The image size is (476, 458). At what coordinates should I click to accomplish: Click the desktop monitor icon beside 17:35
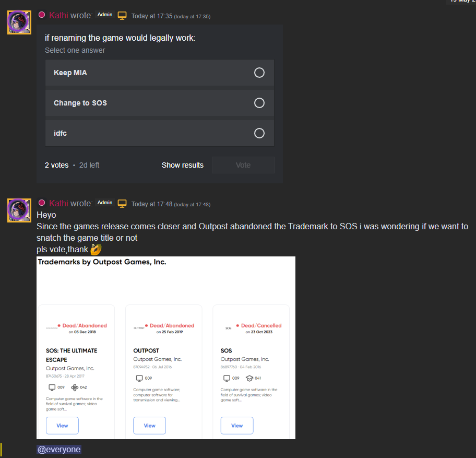pos(122,16)
